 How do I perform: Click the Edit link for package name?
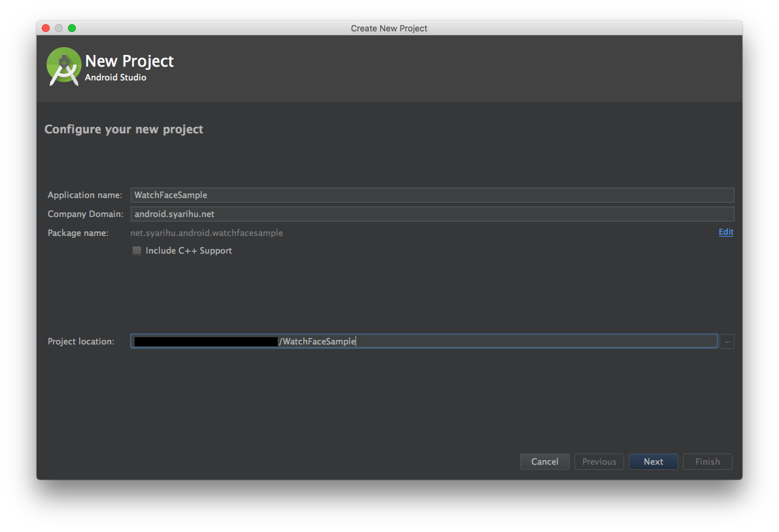pos(726,232)
